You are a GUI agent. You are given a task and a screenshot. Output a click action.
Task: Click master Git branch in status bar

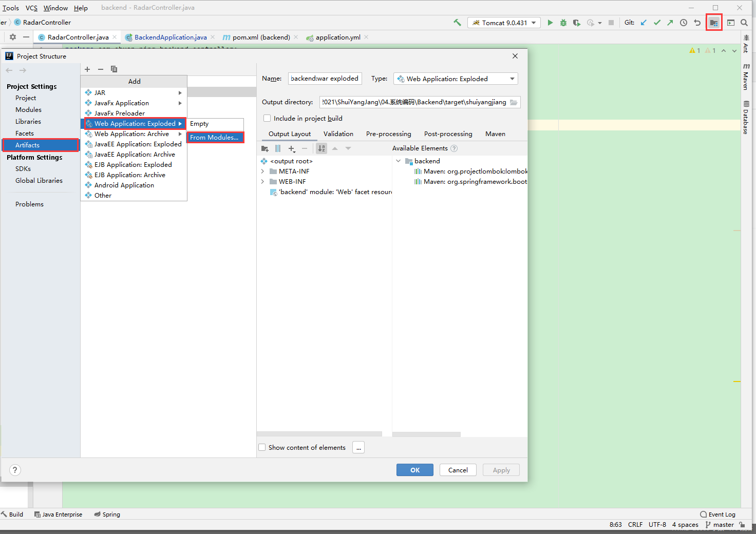pos(720,525)
